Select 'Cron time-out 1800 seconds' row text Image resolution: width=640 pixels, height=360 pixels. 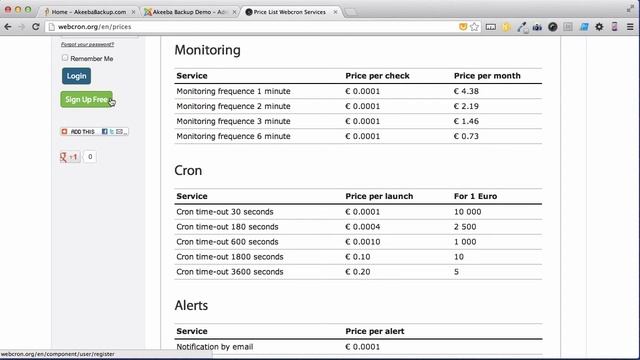(230, 257)
